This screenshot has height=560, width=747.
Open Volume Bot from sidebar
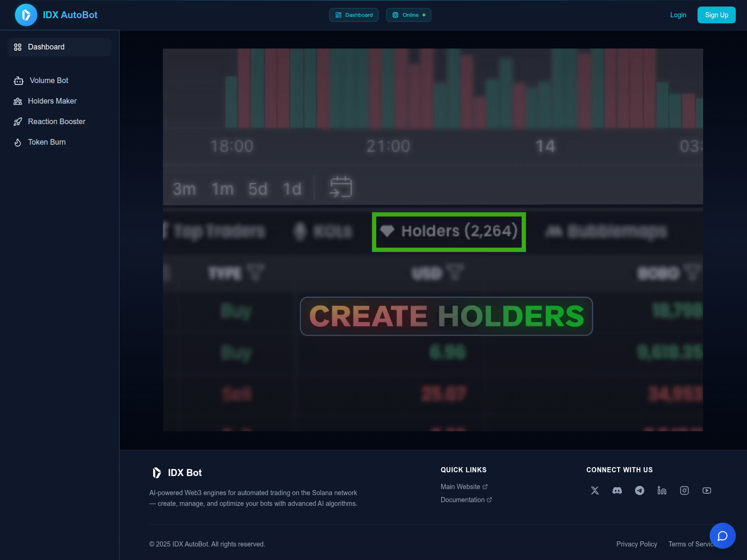point(59,81)
